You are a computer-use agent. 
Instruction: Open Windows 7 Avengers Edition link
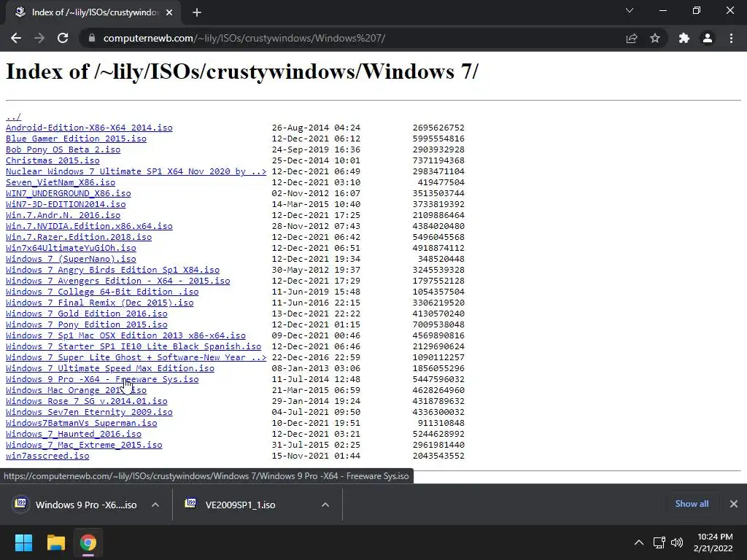[117, 281]
